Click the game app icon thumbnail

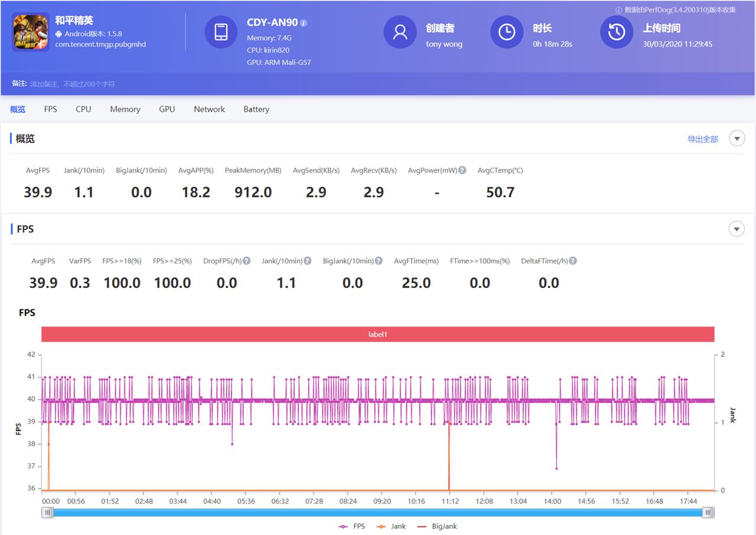[31, 32]
